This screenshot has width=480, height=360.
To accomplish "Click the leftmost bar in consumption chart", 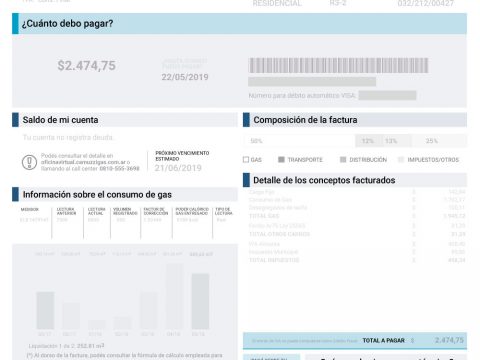I will tap(45, 311).
